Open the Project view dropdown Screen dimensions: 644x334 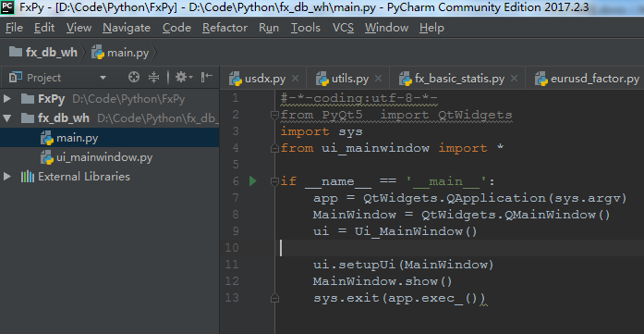[x=103, y=78]
